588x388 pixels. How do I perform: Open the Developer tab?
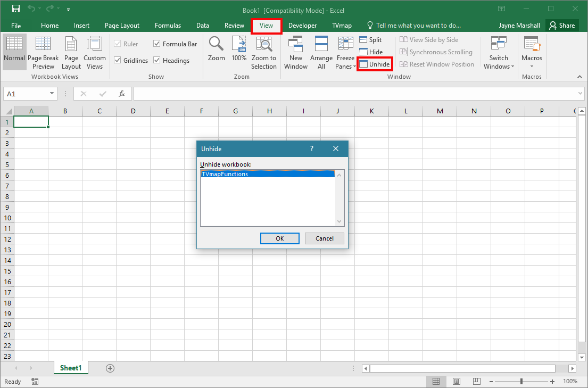[x=302, y=26]
